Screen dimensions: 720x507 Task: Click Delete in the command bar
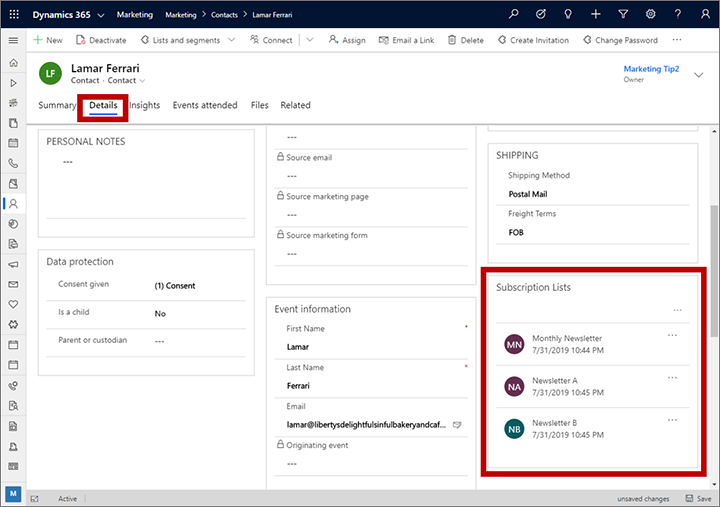pyautogui.click(x=466, y=40)
